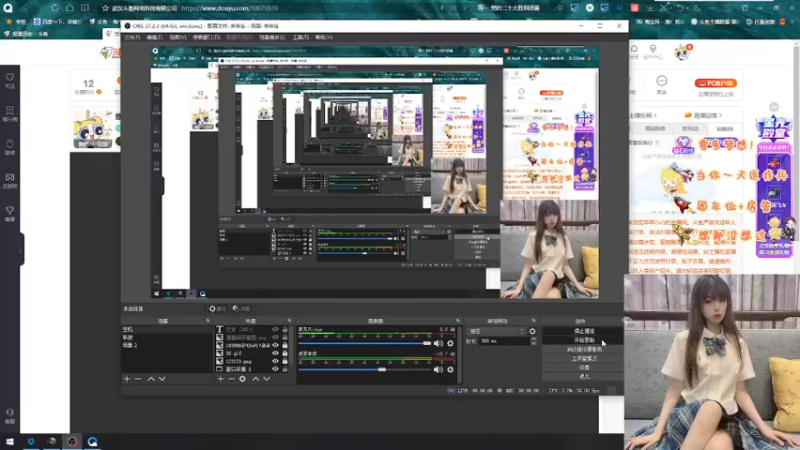Click the 停止推流 stop streaming button
800x450 pixels.
point(584,331)
